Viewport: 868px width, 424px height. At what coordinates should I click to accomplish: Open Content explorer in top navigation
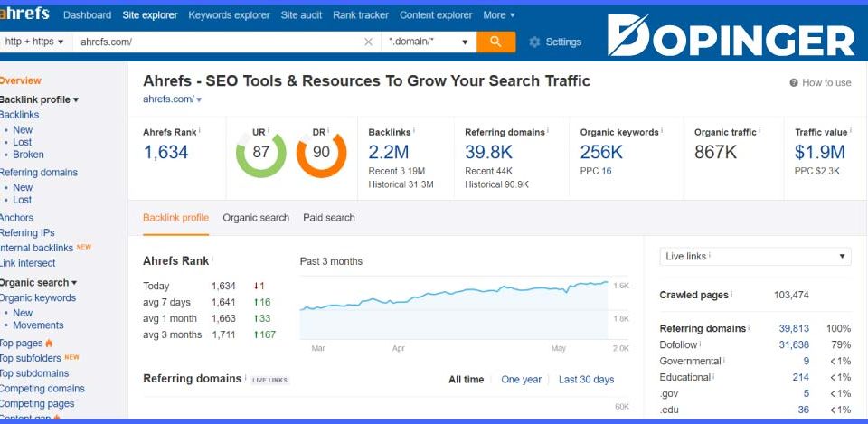pos(436,15)
